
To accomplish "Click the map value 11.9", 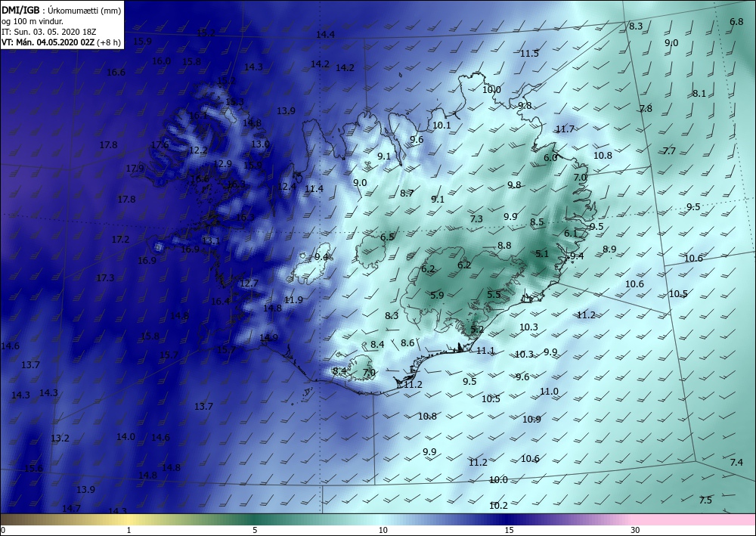I will pos(293,300).
